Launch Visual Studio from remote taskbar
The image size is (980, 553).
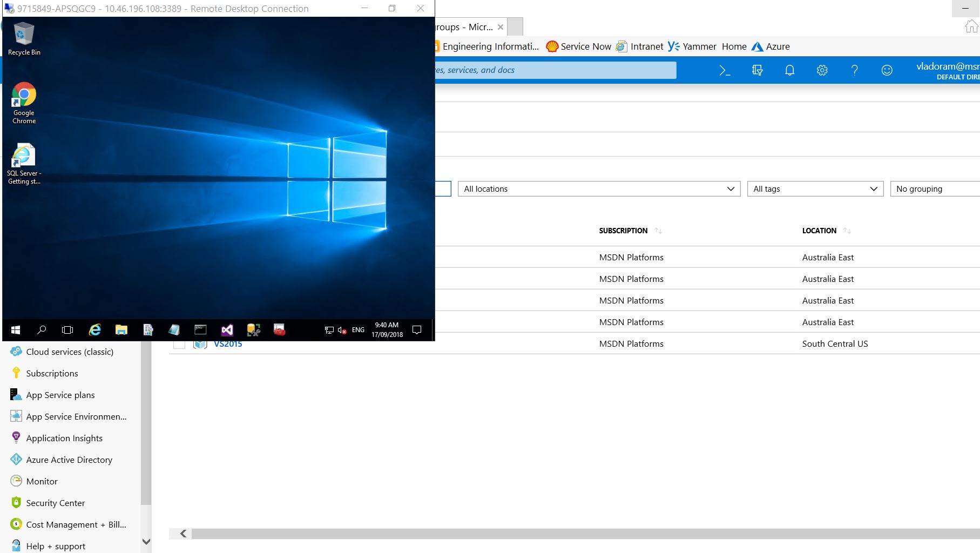tap(227, 330)
